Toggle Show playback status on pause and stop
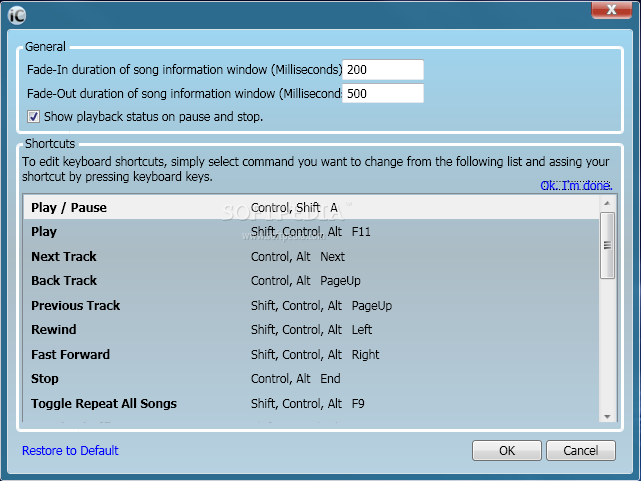The height and width of the screenshot is (481, 641). 34,116
